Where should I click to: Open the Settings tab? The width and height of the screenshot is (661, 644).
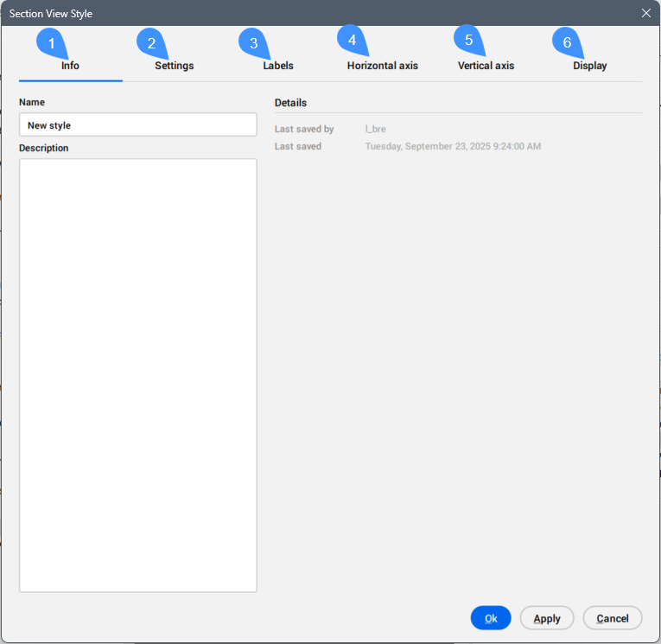click(x=174, y=66)
